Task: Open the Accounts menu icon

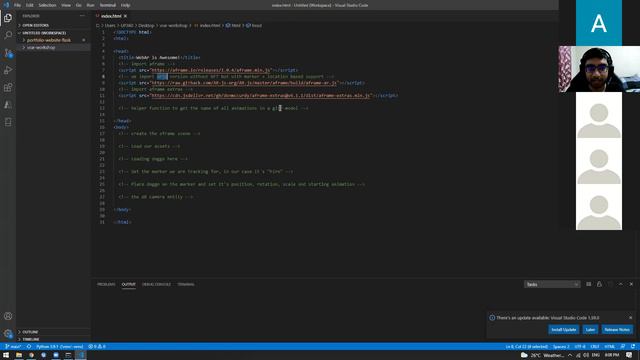Action: (x=8, y=316)
